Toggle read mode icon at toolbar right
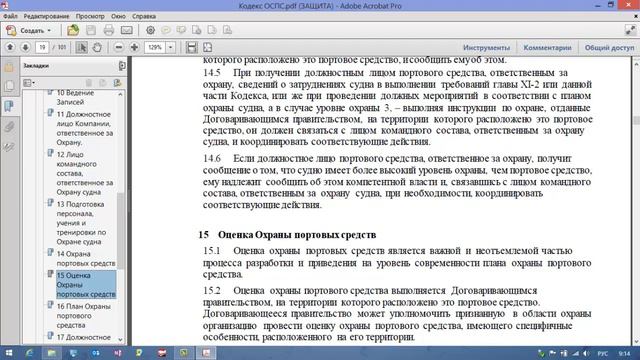The height and width of the screenshot is (360, 640). point(630,30)
